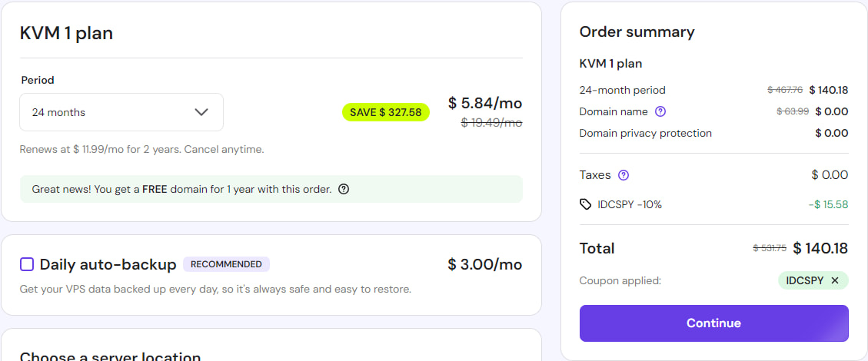Click the Domain privacy protection row label
Image resolution: width=868 pixels, height=361 pixels.
[645, 133]
